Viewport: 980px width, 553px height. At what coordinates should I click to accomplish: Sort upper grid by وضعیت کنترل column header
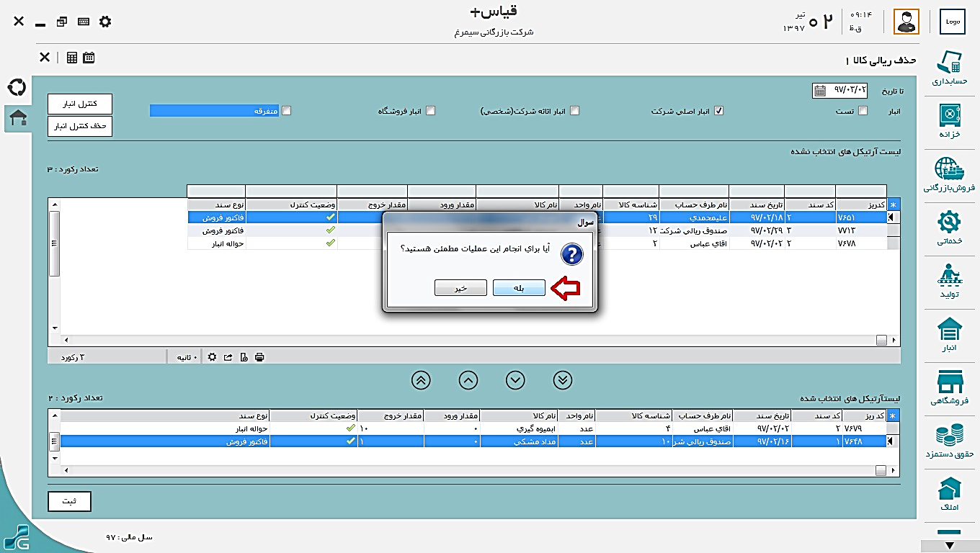coord(291,204)
